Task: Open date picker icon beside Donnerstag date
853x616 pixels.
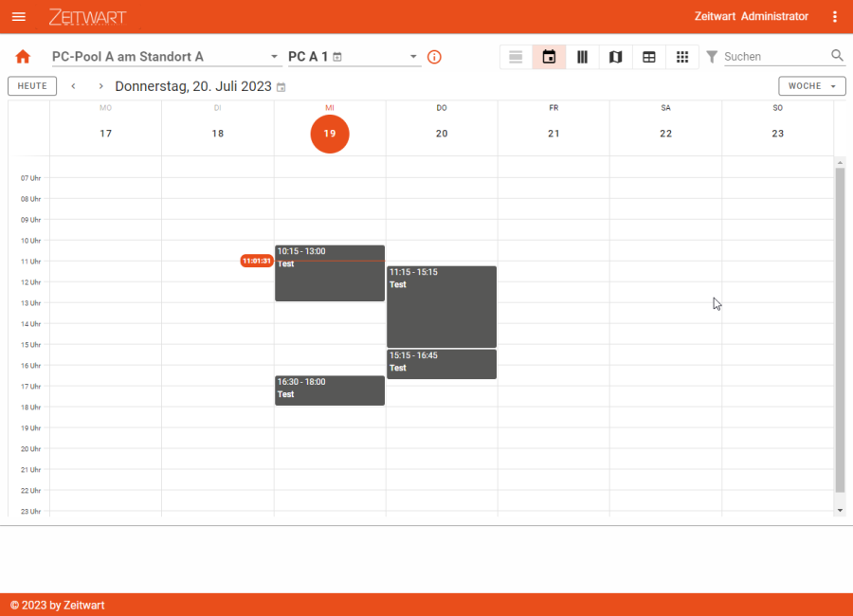Action: point(281,87)
